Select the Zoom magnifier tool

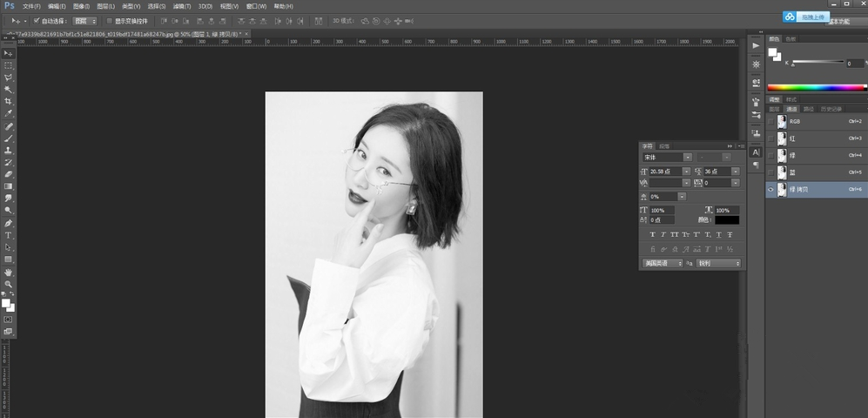coord(9,284)
